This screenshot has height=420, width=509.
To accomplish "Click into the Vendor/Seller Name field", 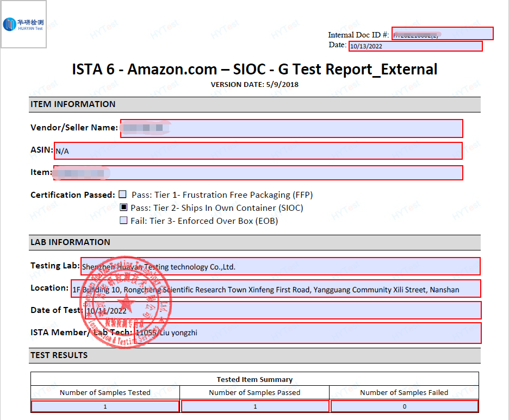I will click(x=291, y=128).
